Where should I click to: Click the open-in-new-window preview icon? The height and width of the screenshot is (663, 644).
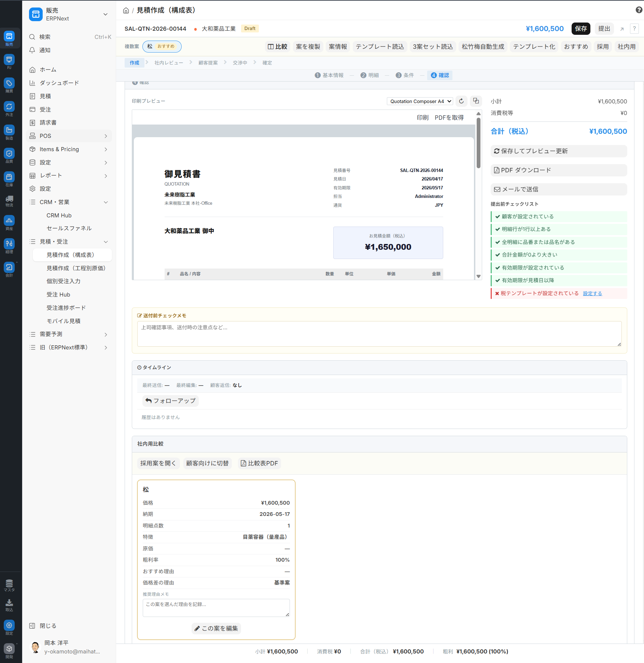click(476, 101)
